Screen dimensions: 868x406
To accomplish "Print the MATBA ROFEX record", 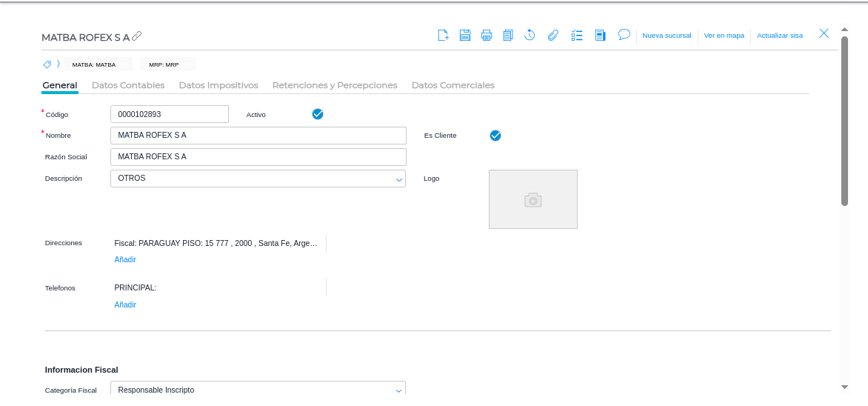I will pyautogui.click(x=487, y=36).
